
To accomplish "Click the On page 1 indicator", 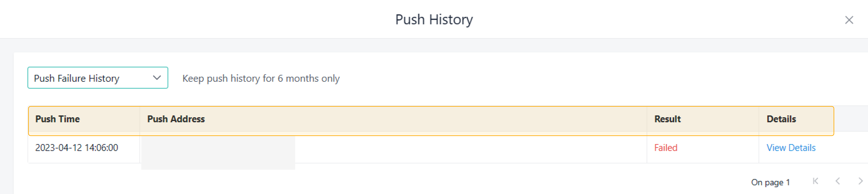I will (770, 182).
